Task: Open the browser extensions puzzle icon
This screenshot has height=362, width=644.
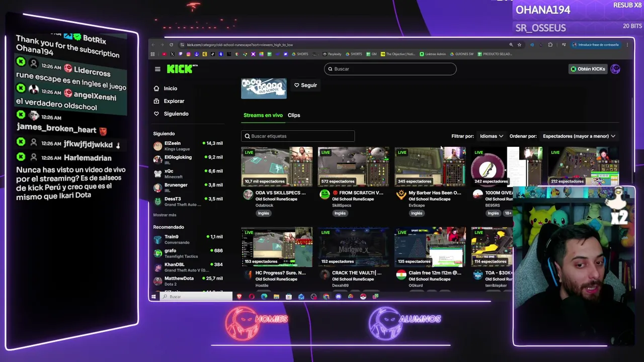Action: 550,45
